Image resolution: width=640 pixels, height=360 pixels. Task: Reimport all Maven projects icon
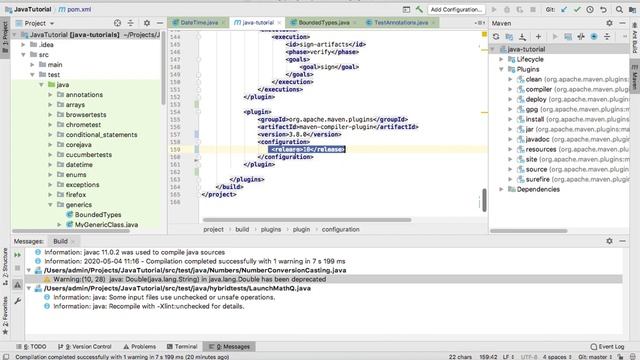[496, 37]
